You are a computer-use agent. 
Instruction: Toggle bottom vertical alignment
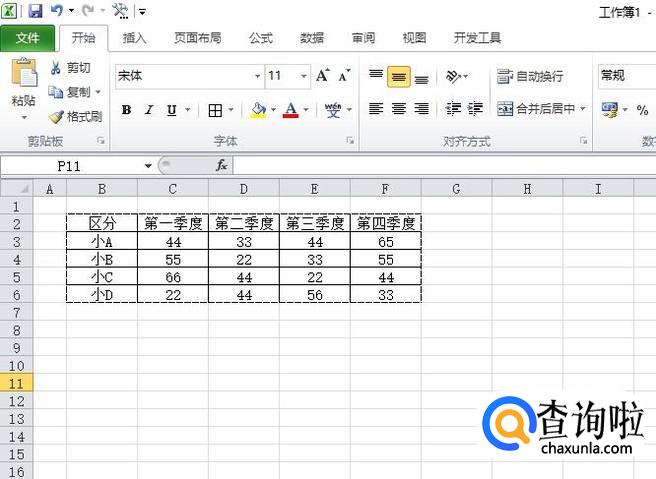pyautogui.click(x=422, y=79)
